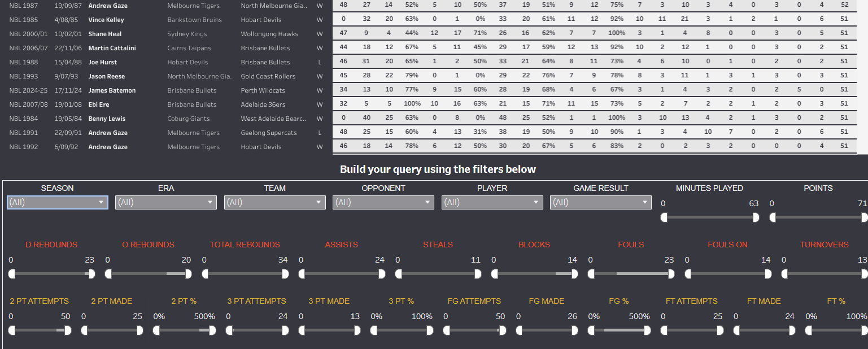This screenshot has height=349, width=868.
Task: Click the O REBOUNDS slider minimum handle
Action: coord(108,274)
